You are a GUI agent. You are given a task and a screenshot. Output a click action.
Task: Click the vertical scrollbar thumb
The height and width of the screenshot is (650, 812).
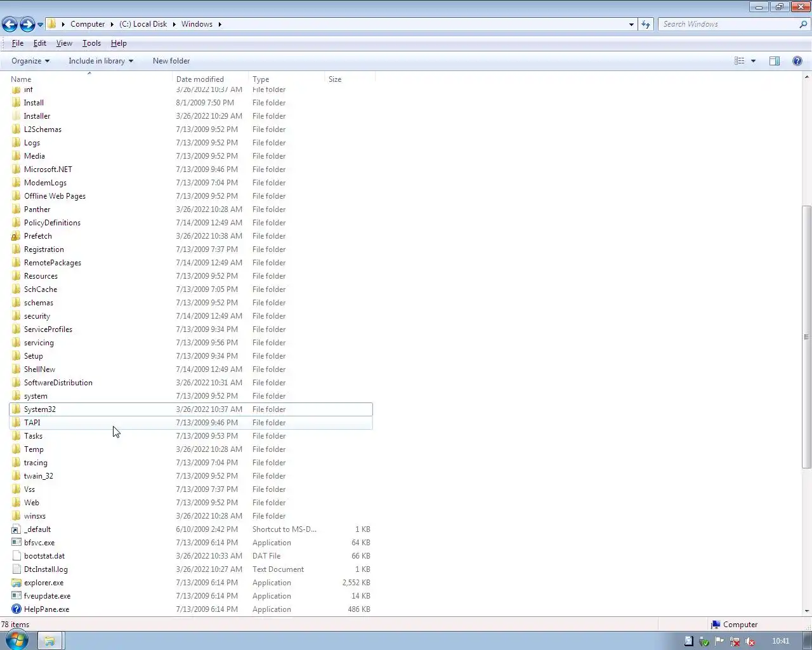pyautogui.click(x=806, y=337)
